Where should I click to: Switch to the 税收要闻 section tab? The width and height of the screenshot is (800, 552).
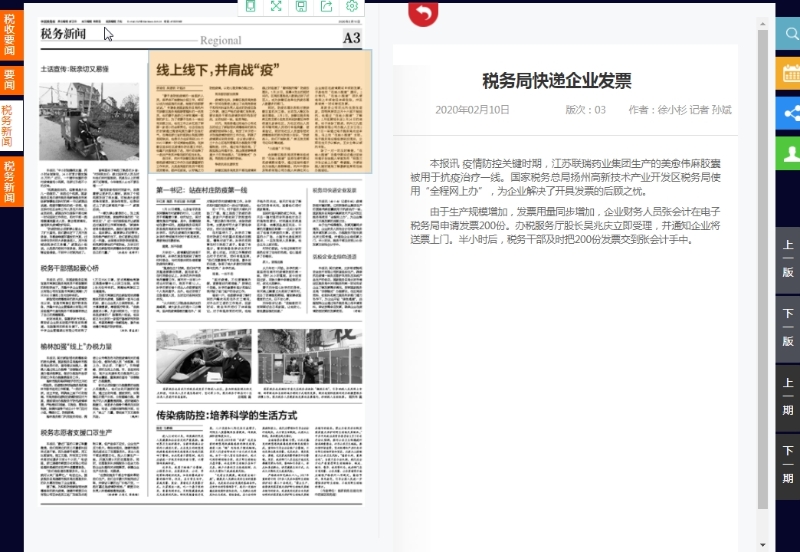coord(9,33)
